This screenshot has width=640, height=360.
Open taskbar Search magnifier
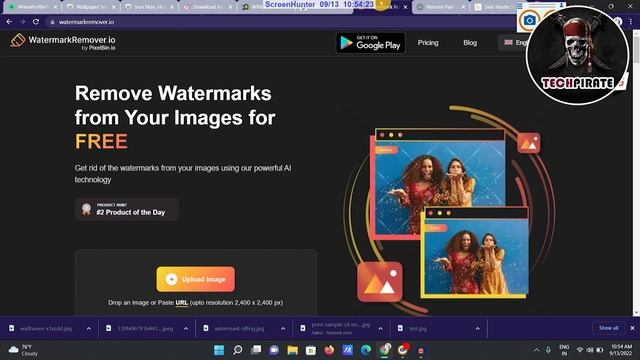click(x=237, y=350)
